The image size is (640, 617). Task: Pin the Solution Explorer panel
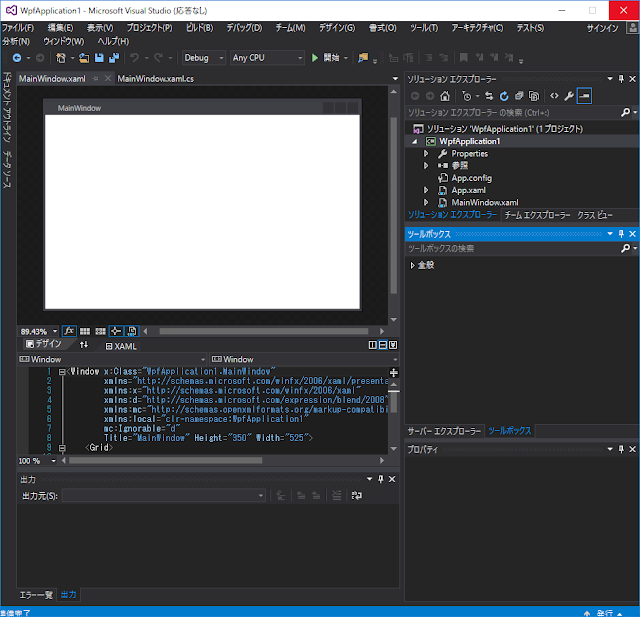coord(621,79)
